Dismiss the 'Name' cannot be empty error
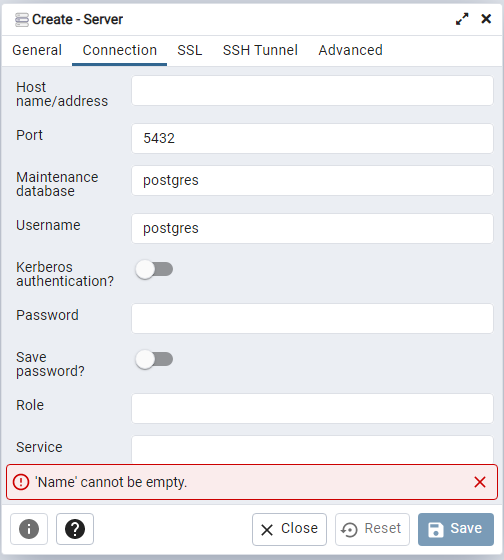The image size is (504, 560). [x=480, y=482]
